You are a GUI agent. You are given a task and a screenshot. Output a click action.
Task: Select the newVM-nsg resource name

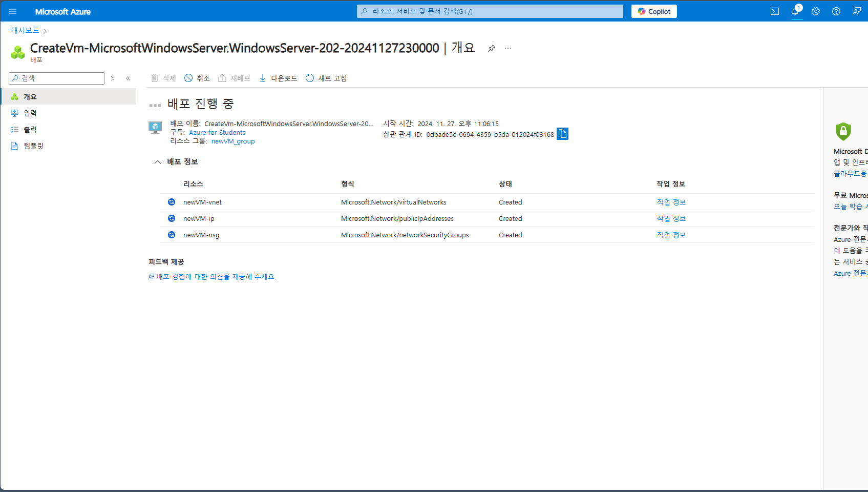[201, 235]
